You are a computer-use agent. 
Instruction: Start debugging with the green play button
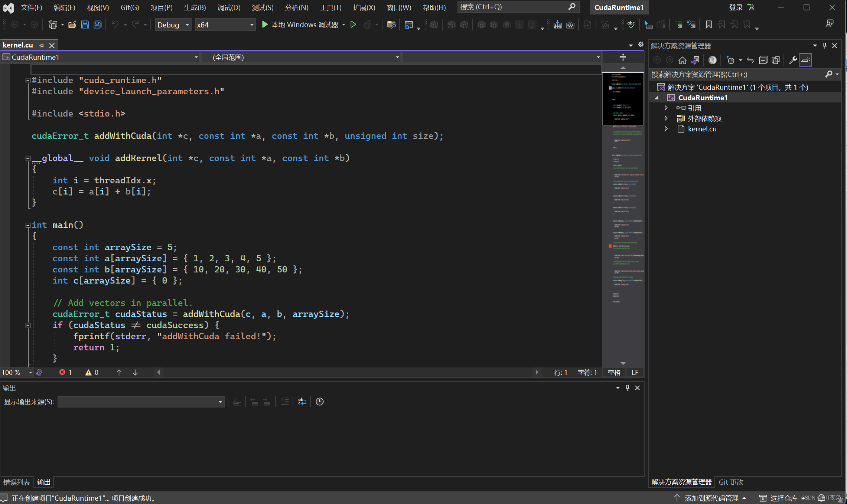click(x=265, y=25)
